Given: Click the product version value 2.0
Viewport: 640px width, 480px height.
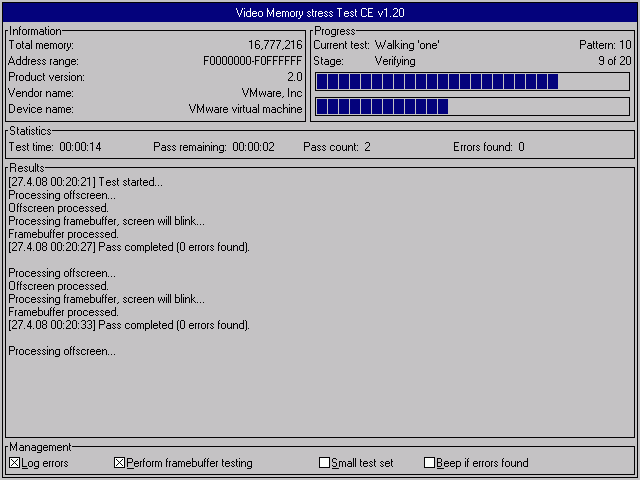Looking at the screenshot, I should [294, 77].
